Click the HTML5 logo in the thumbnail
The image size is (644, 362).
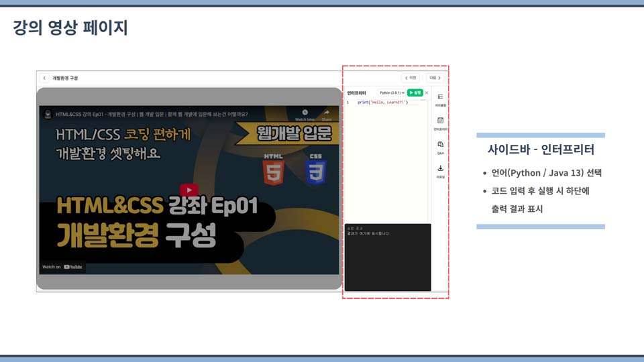[273, 171]
